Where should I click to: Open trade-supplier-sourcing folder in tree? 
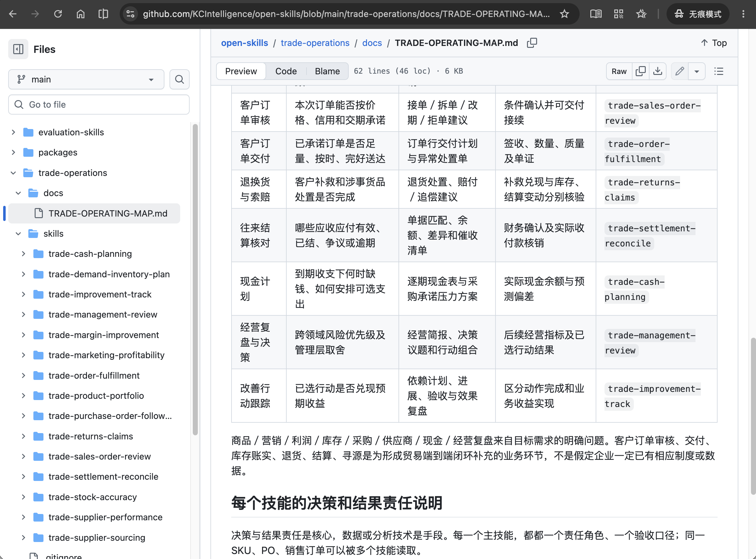click(97, 538)
